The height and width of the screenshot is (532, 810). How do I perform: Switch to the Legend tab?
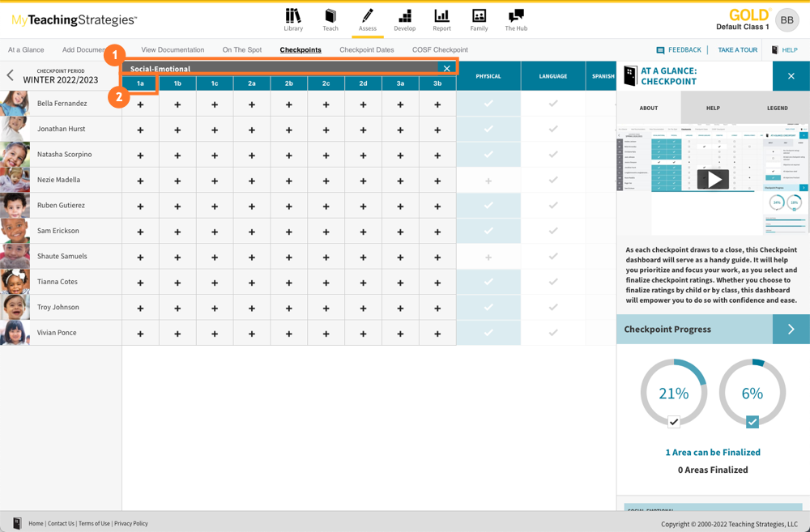(x=777, y=108)
